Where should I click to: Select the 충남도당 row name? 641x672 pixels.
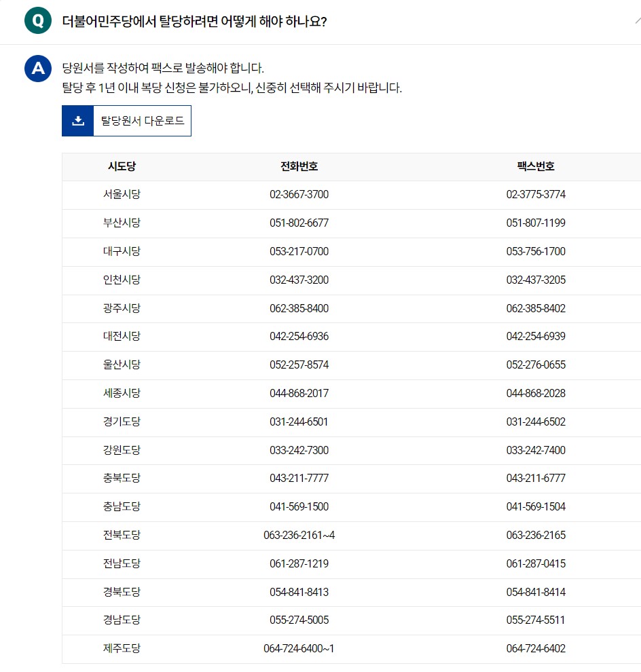coord(122,506)
